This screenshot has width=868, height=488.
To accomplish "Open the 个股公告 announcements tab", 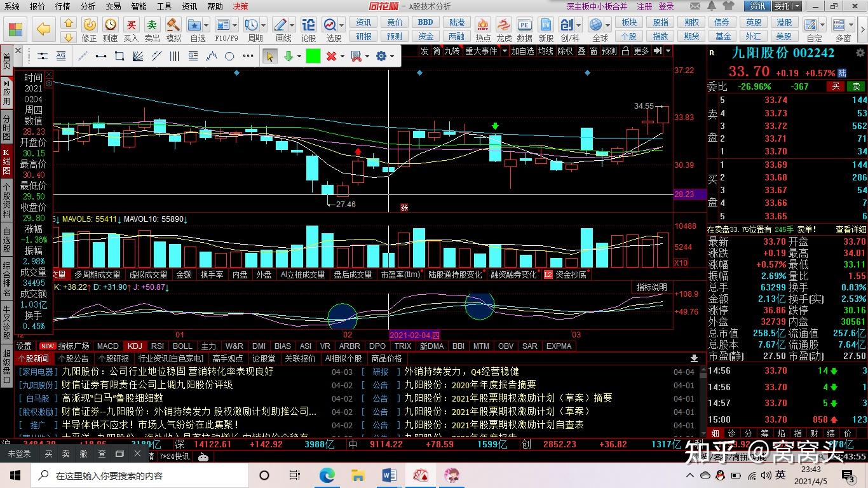I will tap(73, 358).
